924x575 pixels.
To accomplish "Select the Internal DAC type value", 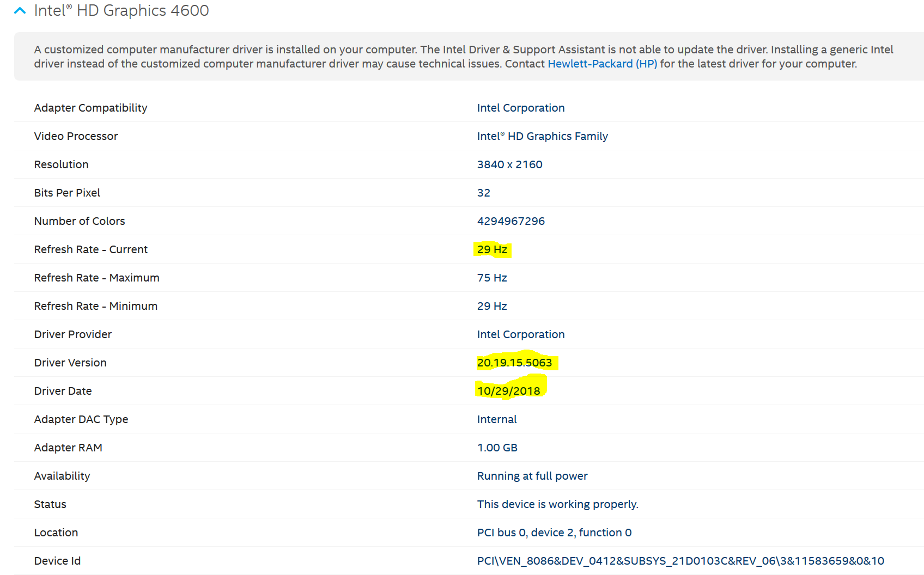I will tap(497, 419).
